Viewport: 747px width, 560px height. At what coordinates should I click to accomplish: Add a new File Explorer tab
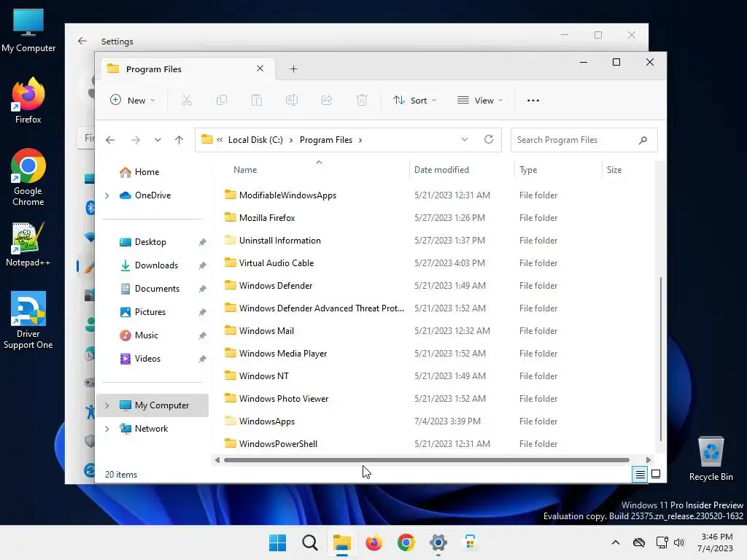[293, 69]
